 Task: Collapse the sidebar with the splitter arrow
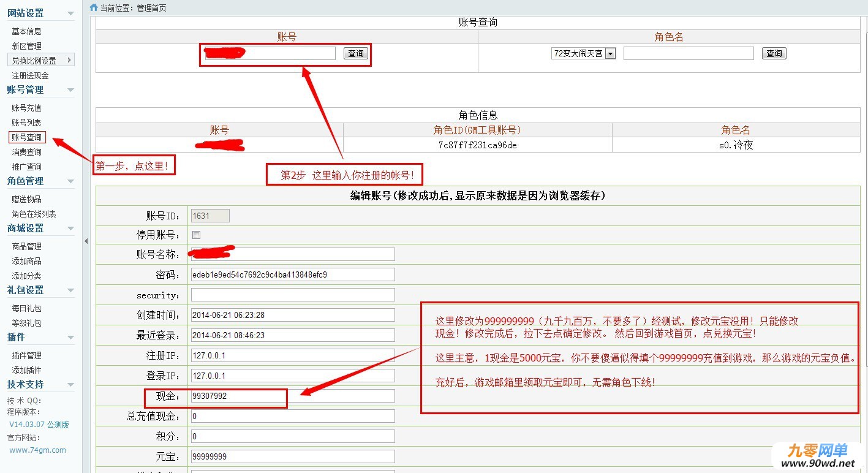point(86,241)
